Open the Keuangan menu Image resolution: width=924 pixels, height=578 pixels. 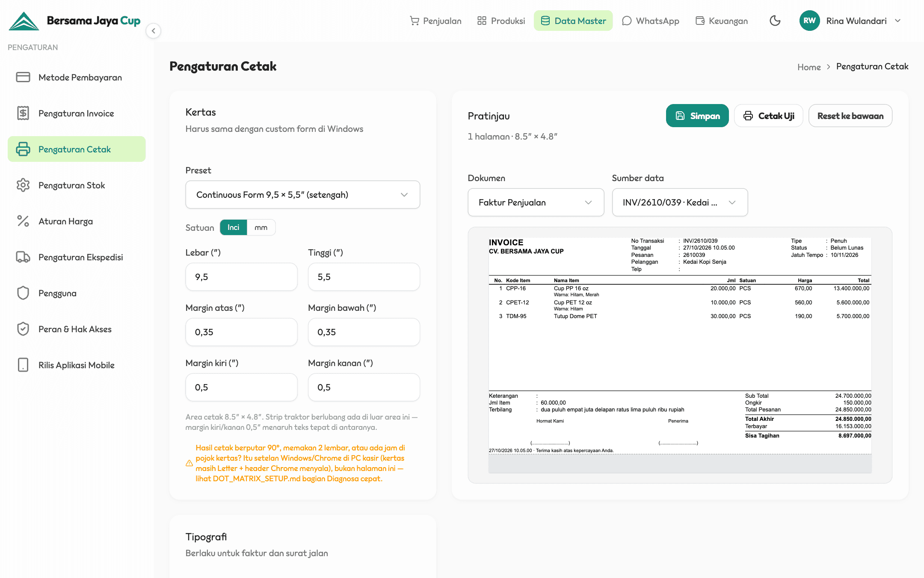click(722, 21)
